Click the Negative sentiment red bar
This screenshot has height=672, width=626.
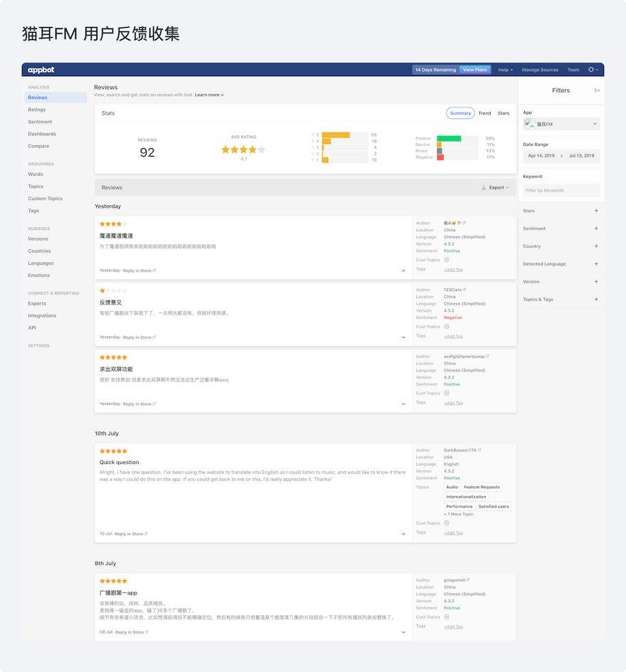click(x=440, y=157)
